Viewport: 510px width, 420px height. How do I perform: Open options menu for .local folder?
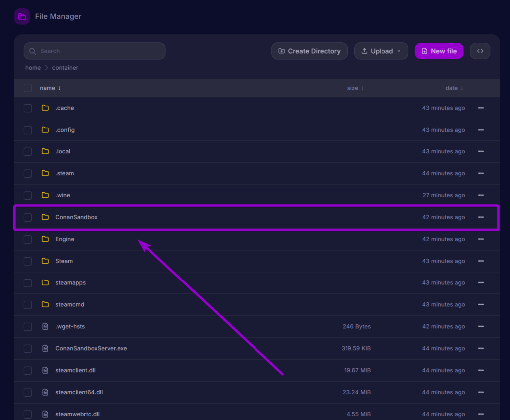click(x=481, y=151)
